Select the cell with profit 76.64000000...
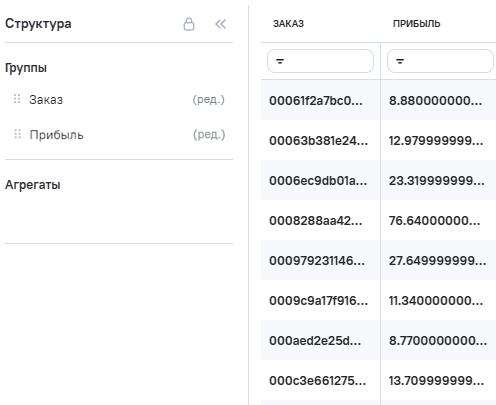496x405 pixels. coord(438,220)
